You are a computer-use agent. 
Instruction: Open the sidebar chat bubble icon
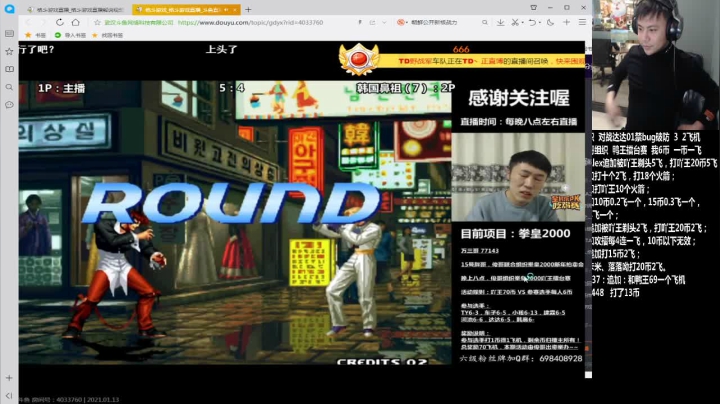(x=9, y=105)
